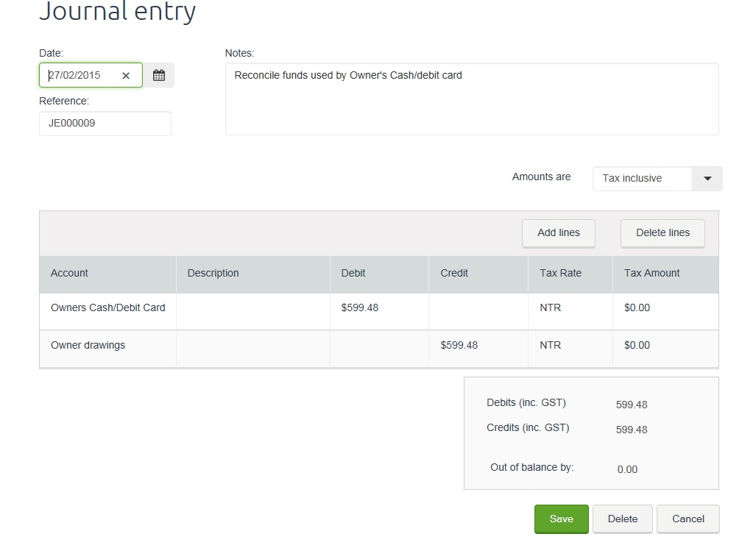Select the Owners Cash/Debit Card account cell
756x548 pixels.
107,308
